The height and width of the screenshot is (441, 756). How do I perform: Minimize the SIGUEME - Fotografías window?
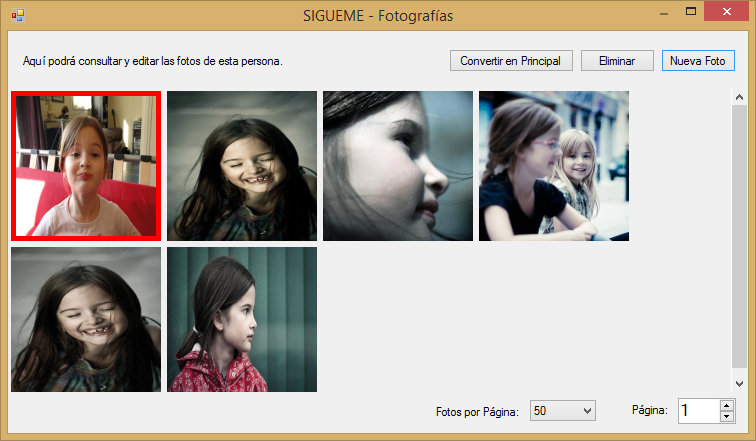[x=664, y=13]
